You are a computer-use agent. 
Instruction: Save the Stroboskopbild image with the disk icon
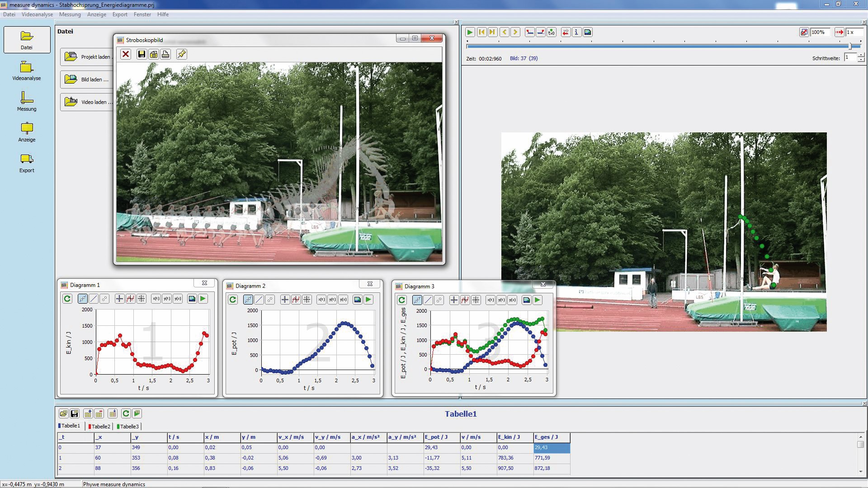tap(142, 54)
